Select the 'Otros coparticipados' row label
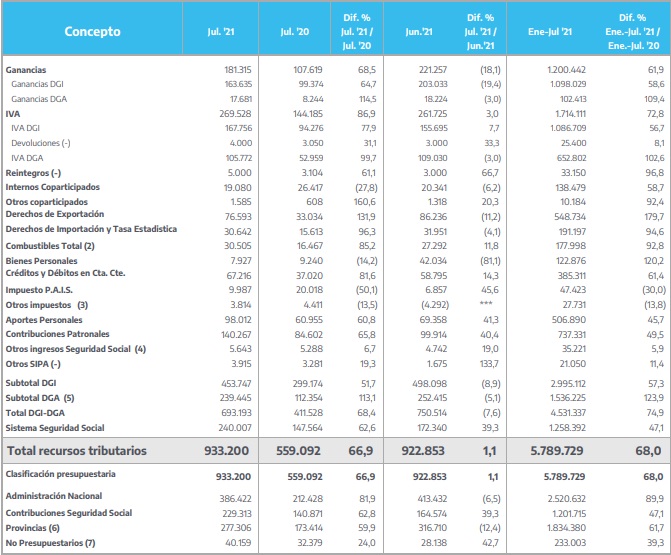 point(46,202)
